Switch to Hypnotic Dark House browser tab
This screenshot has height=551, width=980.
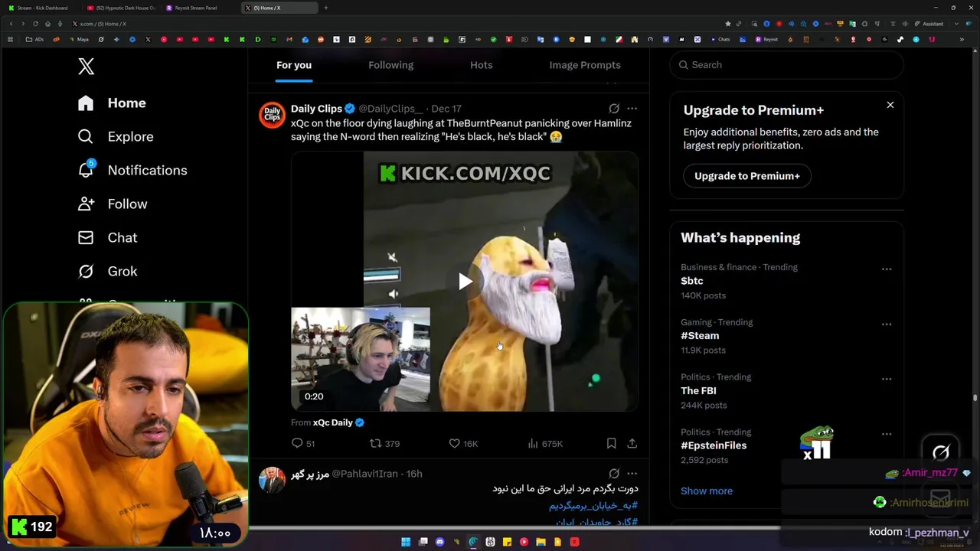[121, 8]
